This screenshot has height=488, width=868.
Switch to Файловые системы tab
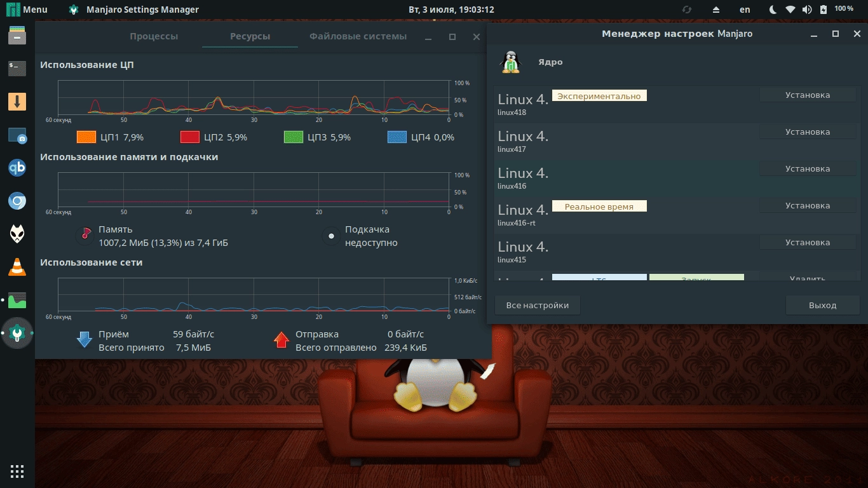click(x=358, y=36)
